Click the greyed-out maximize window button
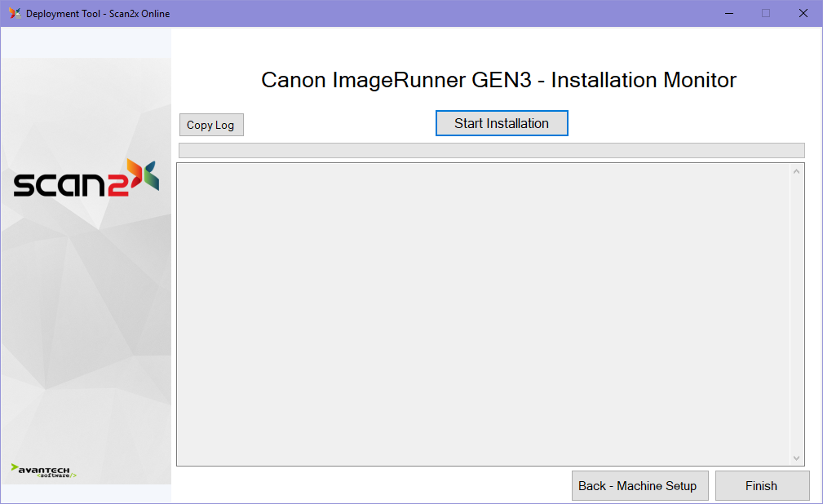The height and width of the screenshot is (504, 823). (x=765, y=13)
